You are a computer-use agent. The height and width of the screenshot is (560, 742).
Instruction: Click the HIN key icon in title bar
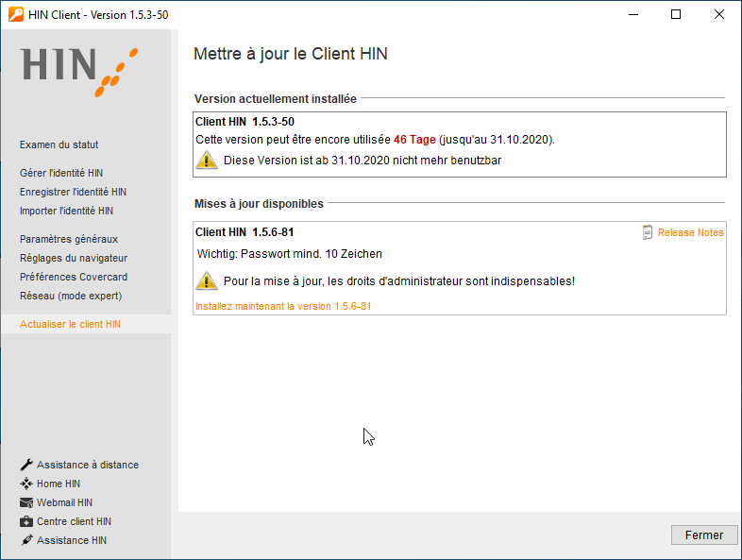16,14
